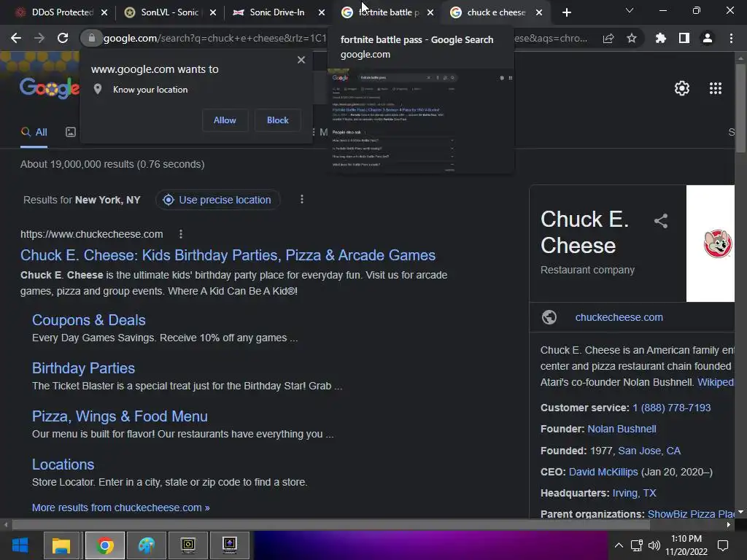Image resolution: width=747 pixels, height=560 pixels.
Task: Click the fortnite tab preview thumbnail
Action: pyautogui.click(x=421, y=121)
